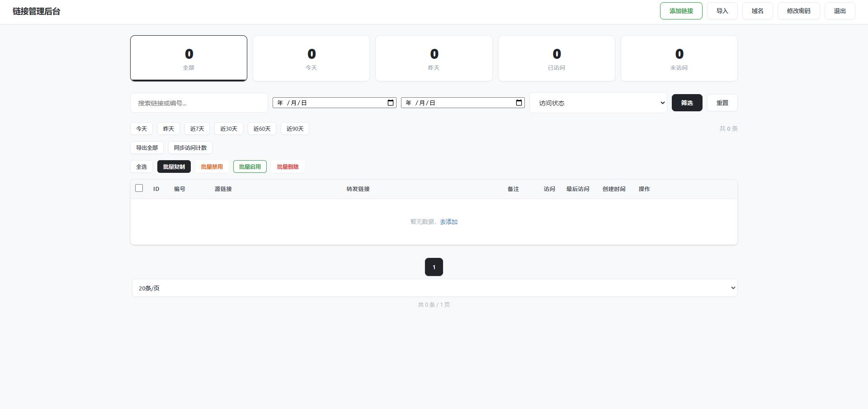Go to page 1 in pagination
Viewport: 868px width, 409px height.
[434, 267]
